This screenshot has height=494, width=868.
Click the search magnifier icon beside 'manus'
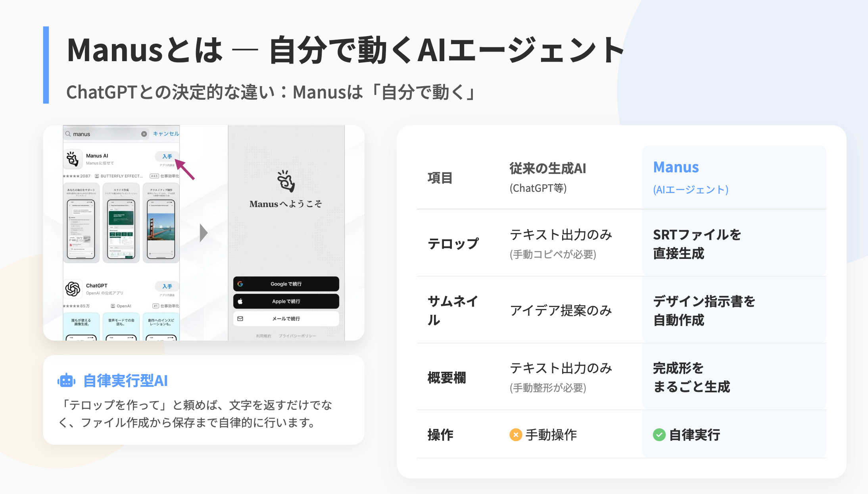(x=68, y=134)
